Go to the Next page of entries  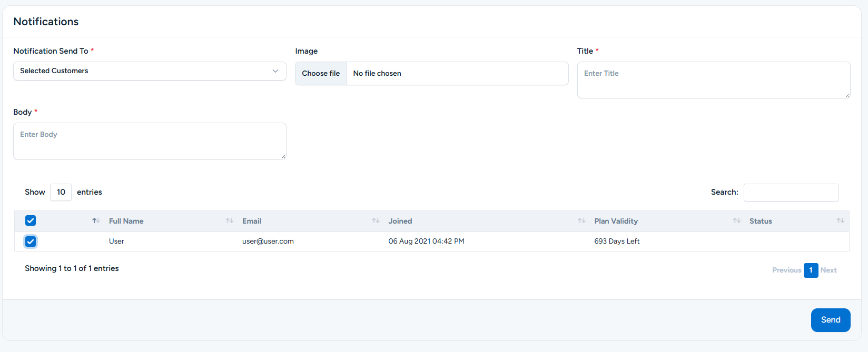pyautogui.click(x=828, y=270)
